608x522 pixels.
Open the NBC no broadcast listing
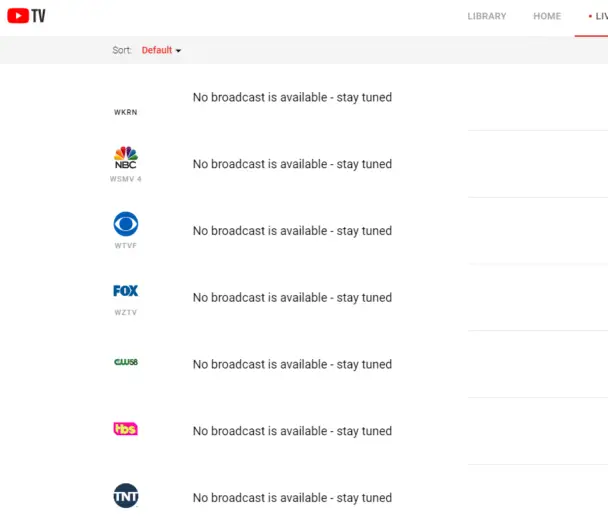(x=292, y=164)
